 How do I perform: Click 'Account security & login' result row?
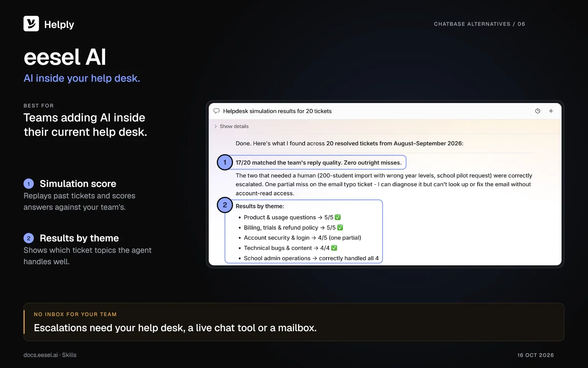click(x=300, y=238)
